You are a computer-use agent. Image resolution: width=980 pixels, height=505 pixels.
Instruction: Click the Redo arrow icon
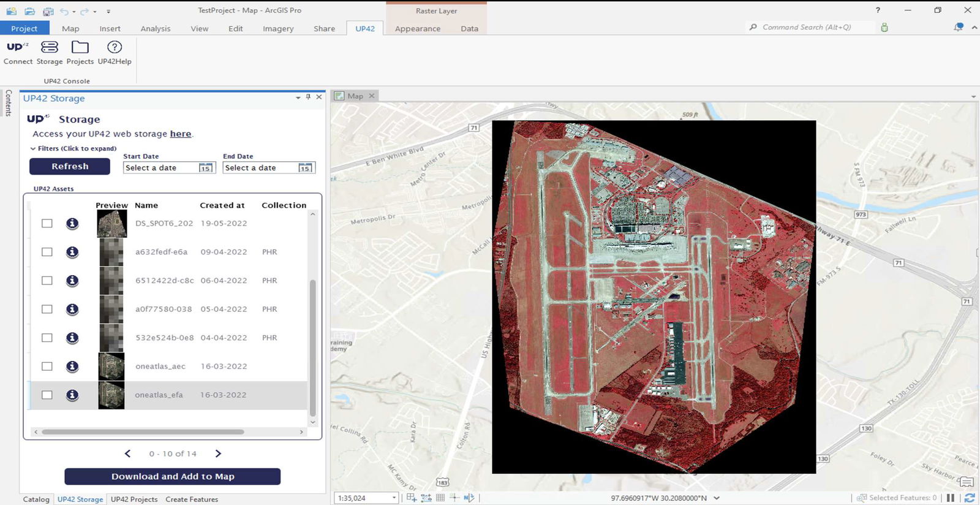(85, 11)
